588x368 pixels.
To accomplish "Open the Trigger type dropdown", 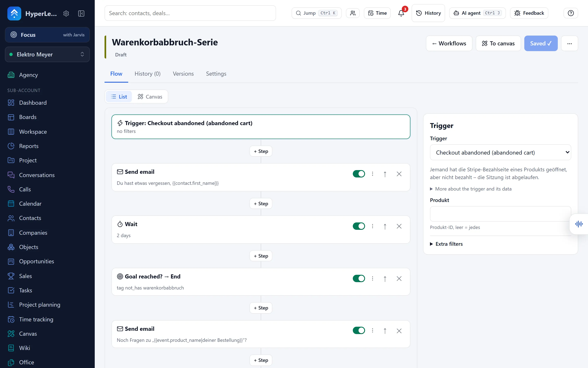I will (500, 153).
